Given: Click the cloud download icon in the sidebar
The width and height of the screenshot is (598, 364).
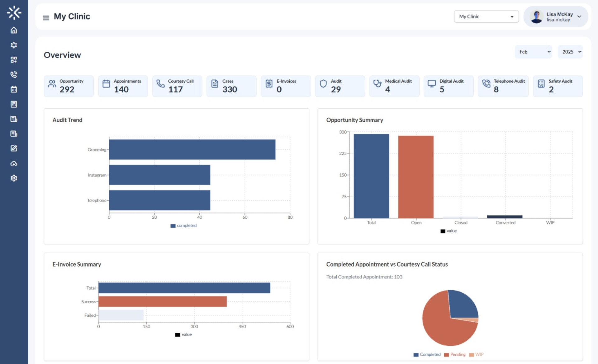Looking at the screenshot, I should pos(14,163).
